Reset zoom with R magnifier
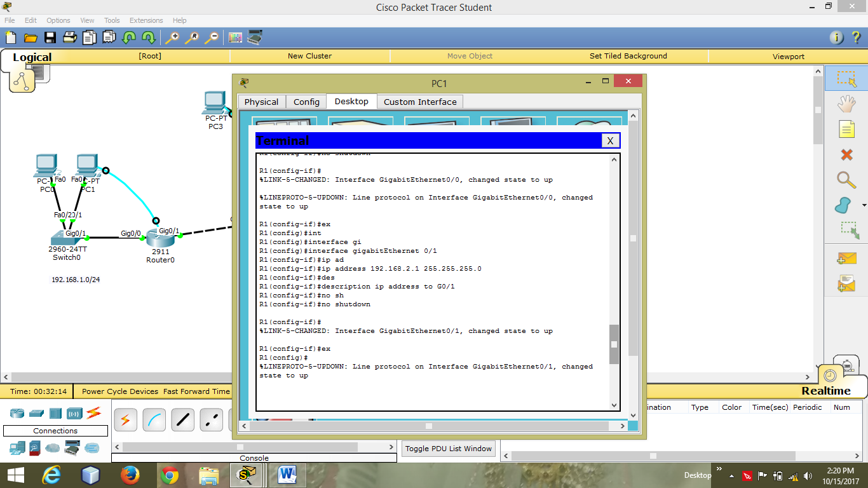 coord(192,37)
